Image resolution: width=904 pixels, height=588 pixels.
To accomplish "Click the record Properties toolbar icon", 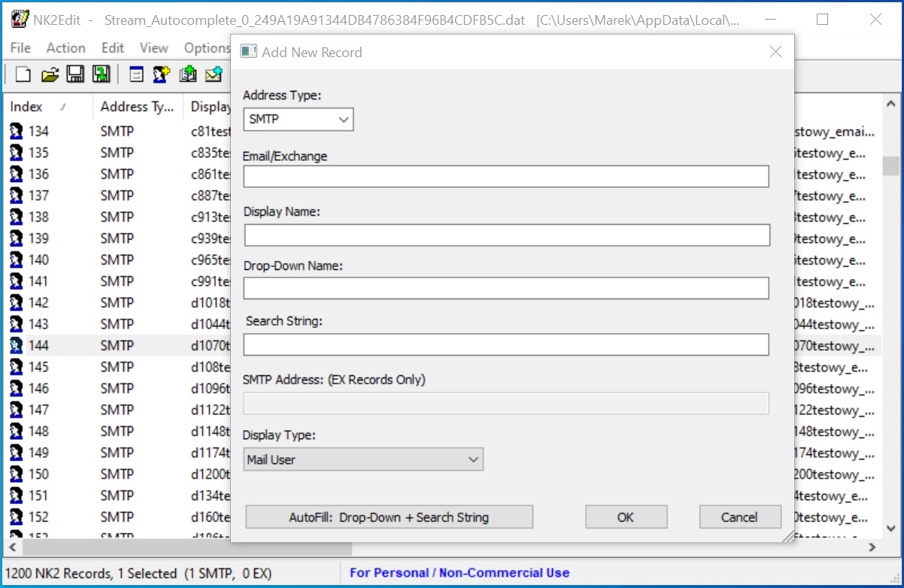I will coord(136,74).
